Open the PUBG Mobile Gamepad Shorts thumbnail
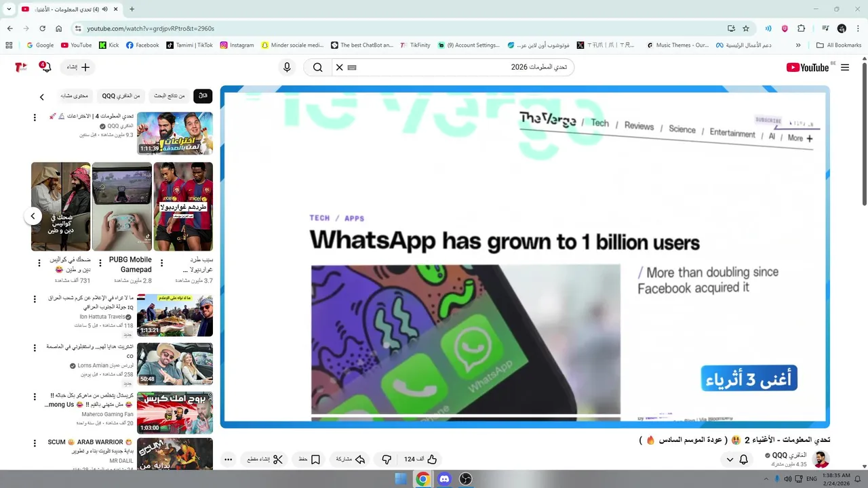Screen dimensions: 868x488 pos(122,206)
